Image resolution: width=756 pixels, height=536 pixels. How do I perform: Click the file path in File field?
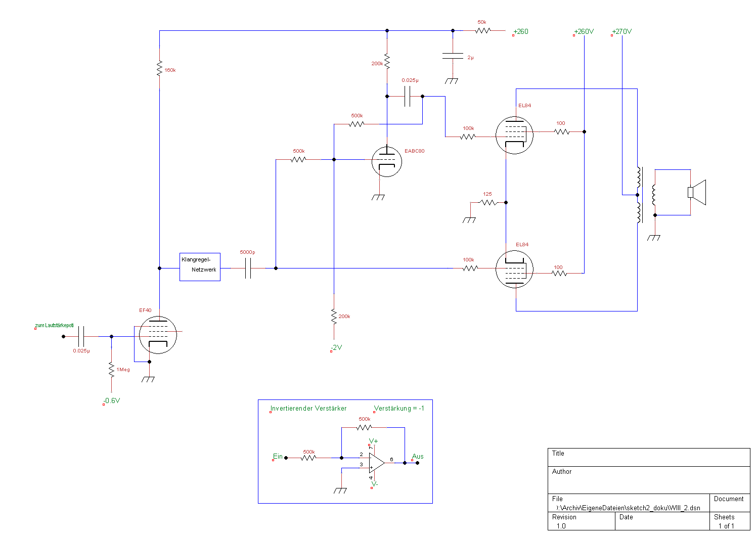(628, 508)
